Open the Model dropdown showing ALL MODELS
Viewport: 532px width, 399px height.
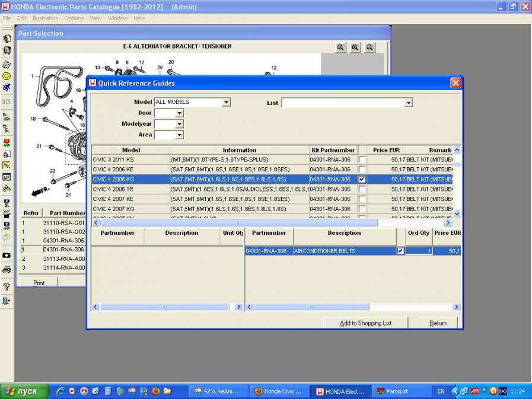pos(226,102)
